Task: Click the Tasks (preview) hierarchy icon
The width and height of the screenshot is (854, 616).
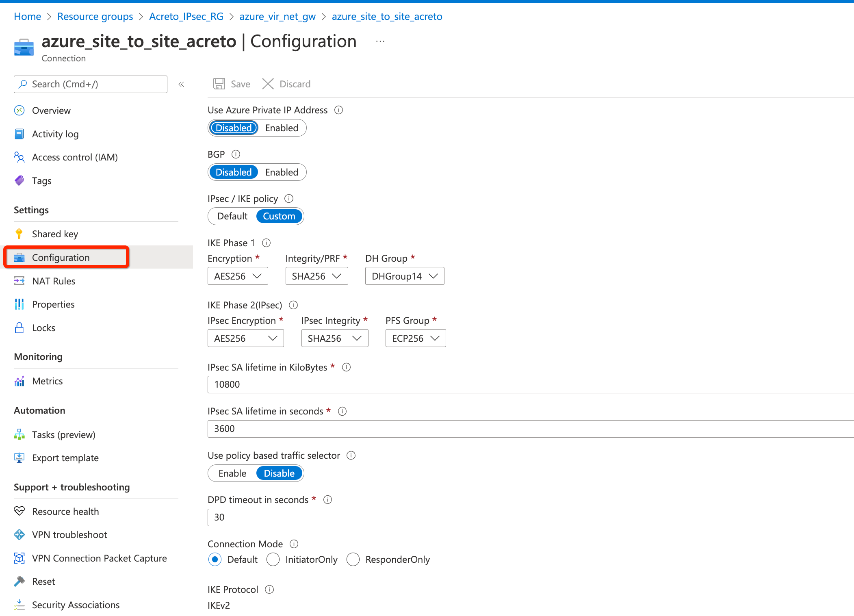Action: 19,435
